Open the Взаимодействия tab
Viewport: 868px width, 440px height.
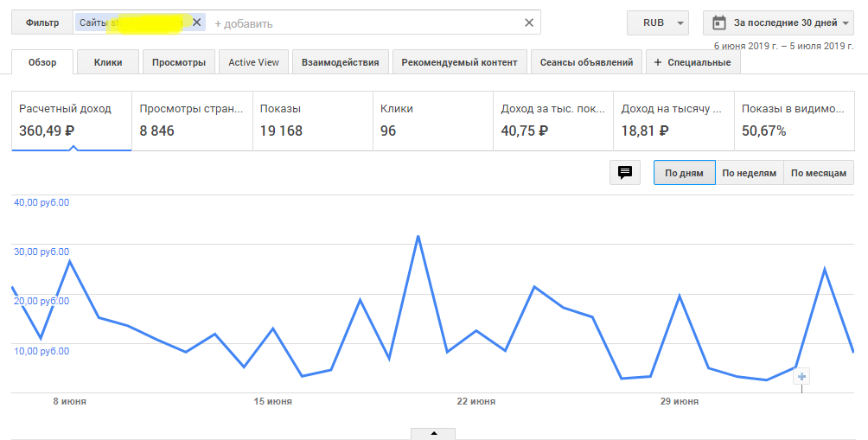click(x=341, y=62)
